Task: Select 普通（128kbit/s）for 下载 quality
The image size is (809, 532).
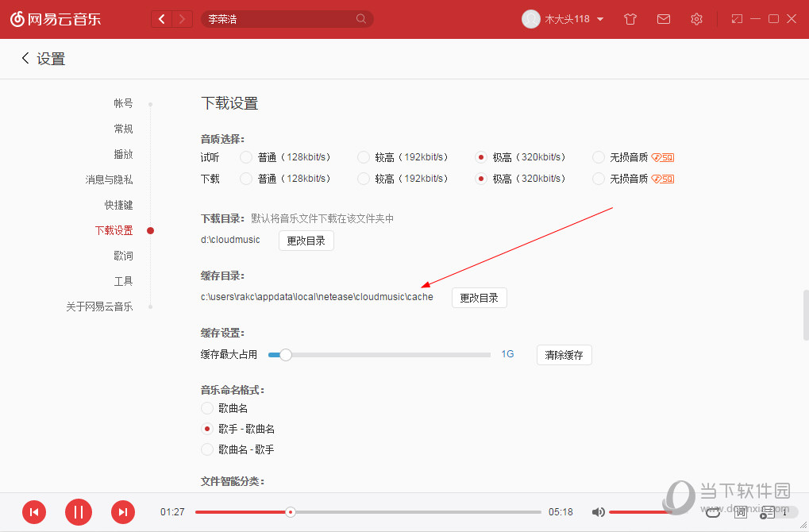Action: [x=245, y=178]
